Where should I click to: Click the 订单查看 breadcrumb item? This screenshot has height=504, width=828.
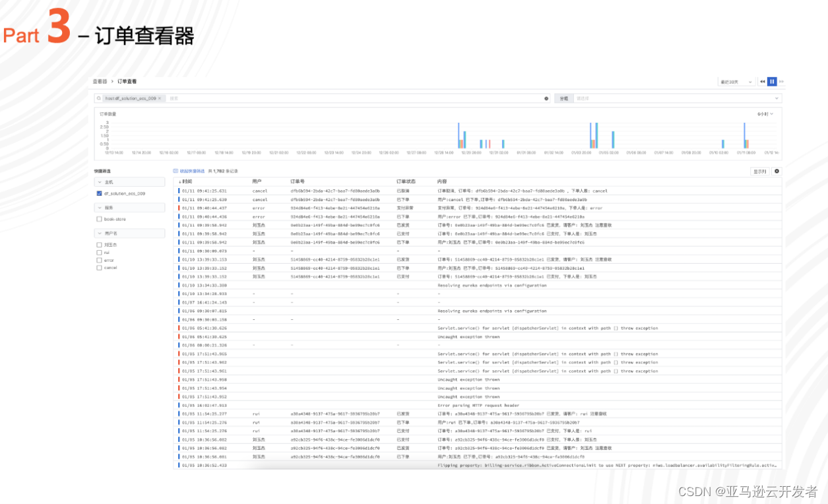(127, 81)
